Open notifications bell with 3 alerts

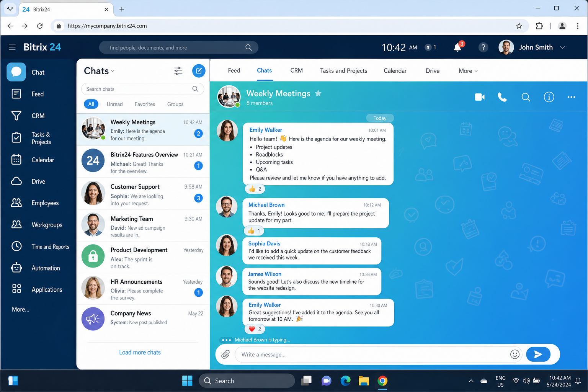458,47
